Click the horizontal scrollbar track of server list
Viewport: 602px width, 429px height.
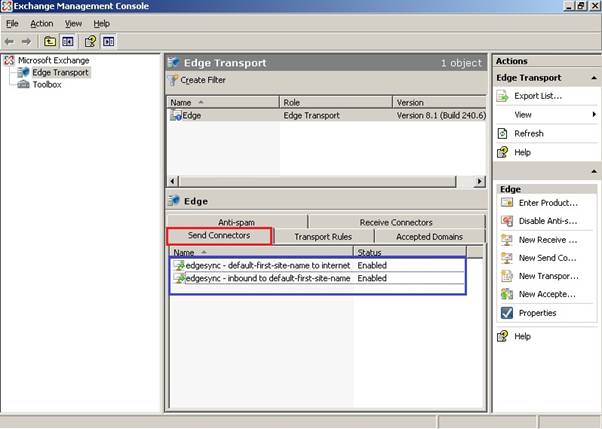pyautogui.click(x=465, y=181)
